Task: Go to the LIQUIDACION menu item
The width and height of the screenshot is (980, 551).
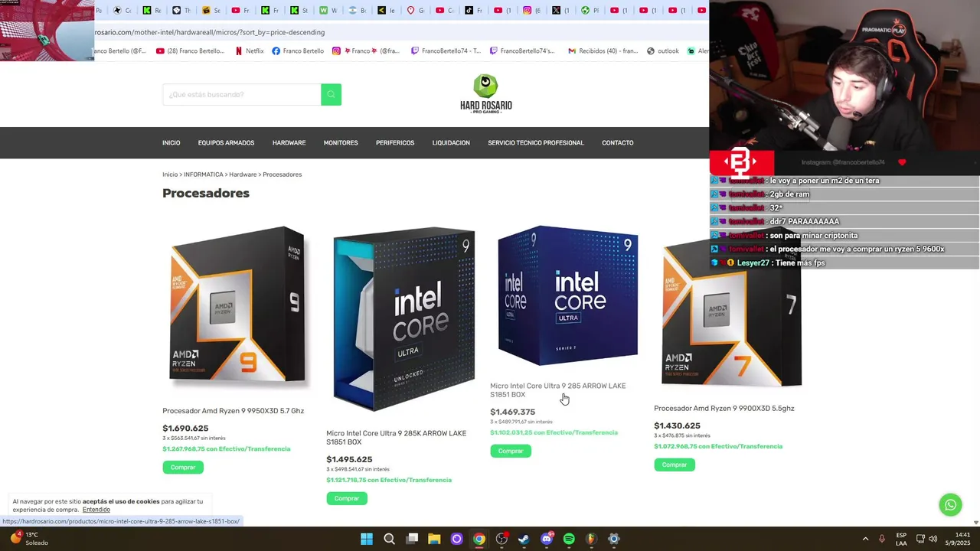Action: point(451,143)
